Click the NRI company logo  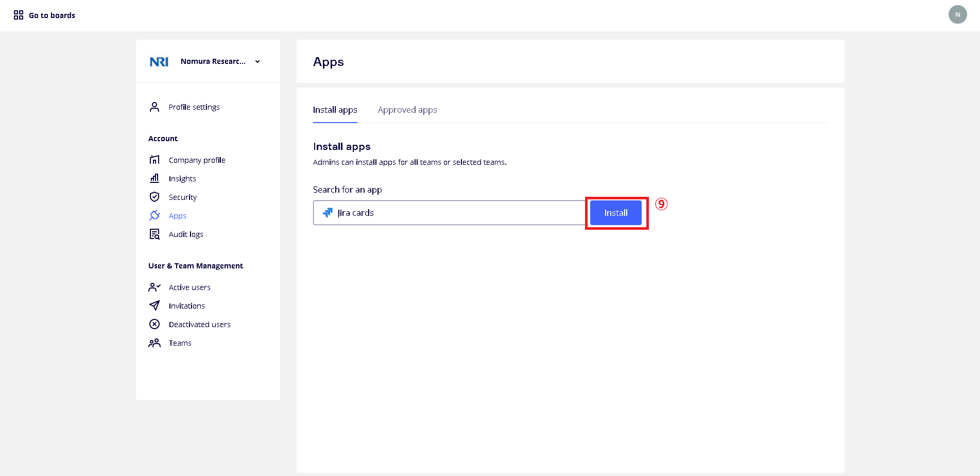pos(159,62)
